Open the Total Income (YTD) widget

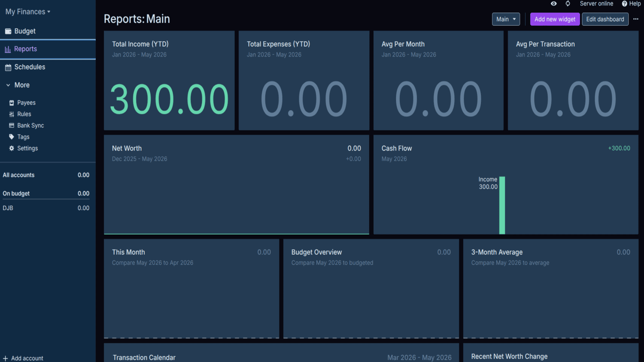tap(169, 81)
